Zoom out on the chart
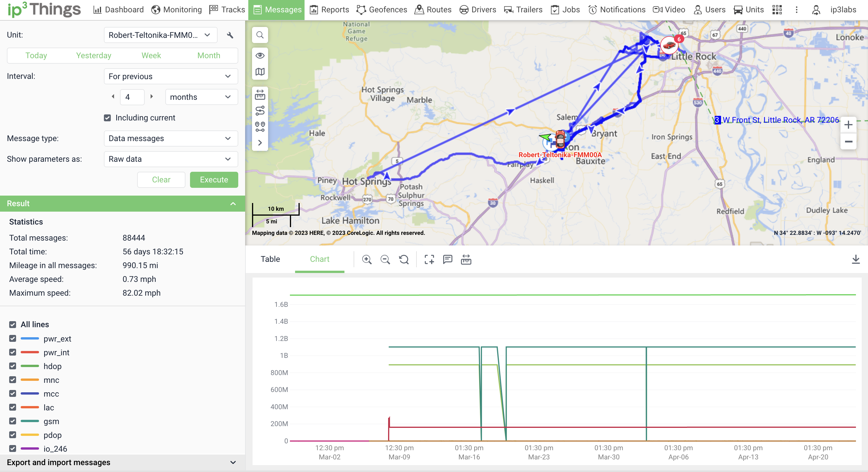Image resolution: width=868 pixels, height=472 pixels. (385, 259)
